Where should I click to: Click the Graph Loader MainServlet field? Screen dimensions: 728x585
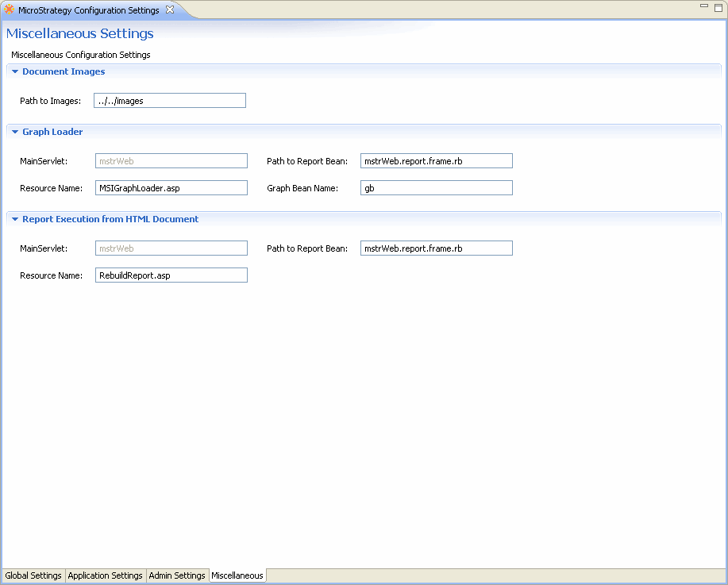pos(171,161)
